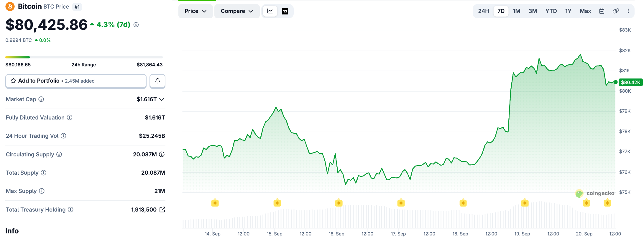Click the 1,913,500 treasury holding value

click(144, 209)
